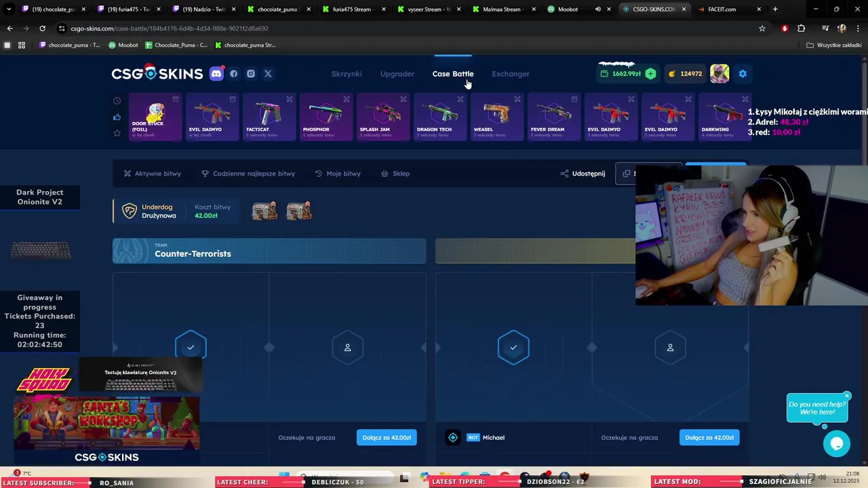Open the Door Stuck (Foil) drop card
Screen dimensions: 868x488
(156, 117)
